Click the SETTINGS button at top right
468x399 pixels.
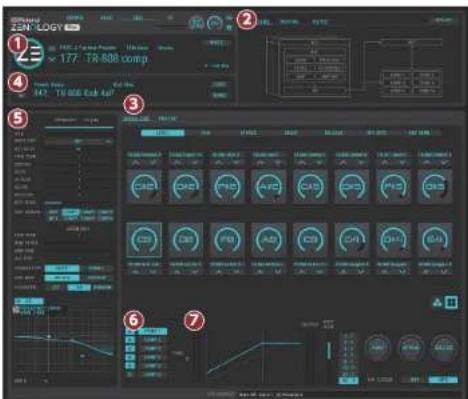[444, 20]
